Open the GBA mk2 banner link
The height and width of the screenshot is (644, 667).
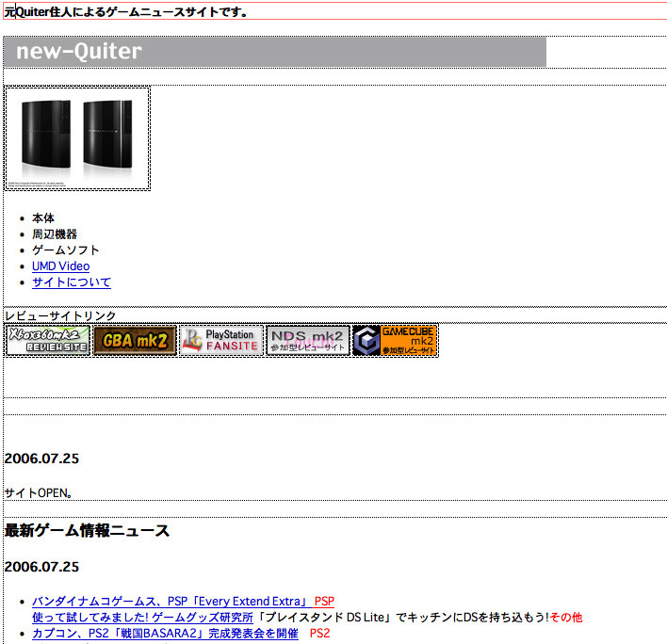pyautogui.click(x=135, y=341)
